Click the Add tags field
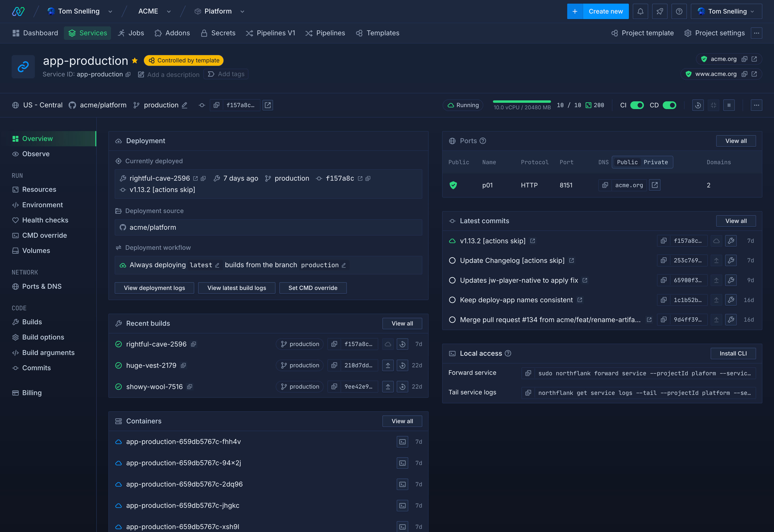Screen dimensions: 774x532 (x=226, y=74)
